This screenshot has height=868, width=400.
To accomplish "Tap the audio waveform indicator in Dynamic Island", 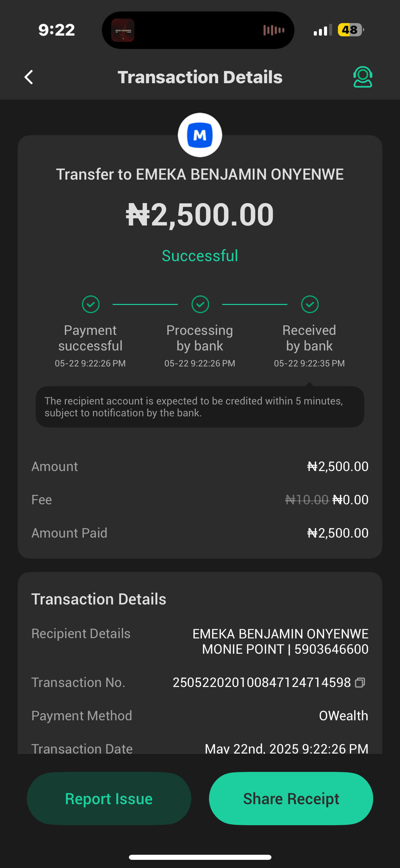I will [x=273, y=30].
